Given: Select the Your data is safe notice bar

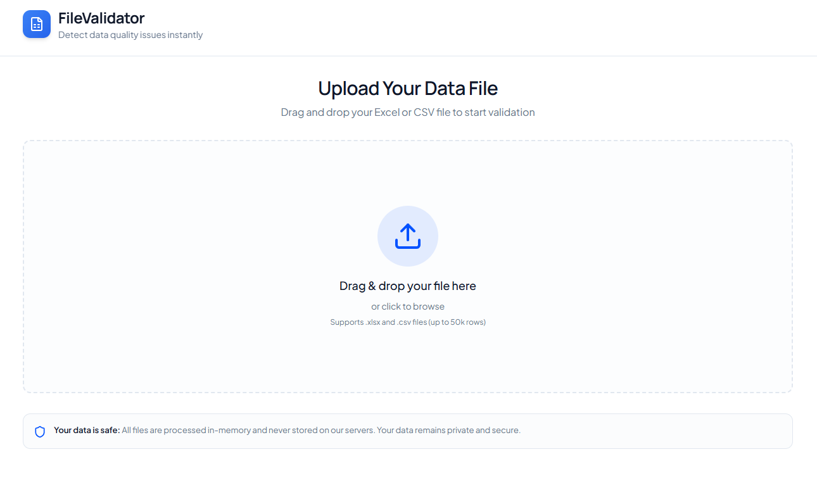Looking at the screenshot, I should pyautogui.click(x=407, y=430).
